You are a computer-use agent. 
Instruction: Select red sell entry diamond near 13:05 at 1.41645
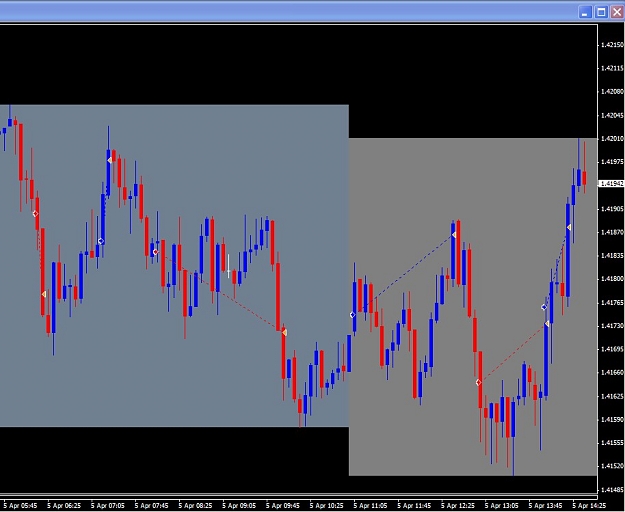(x=478, y=383)
